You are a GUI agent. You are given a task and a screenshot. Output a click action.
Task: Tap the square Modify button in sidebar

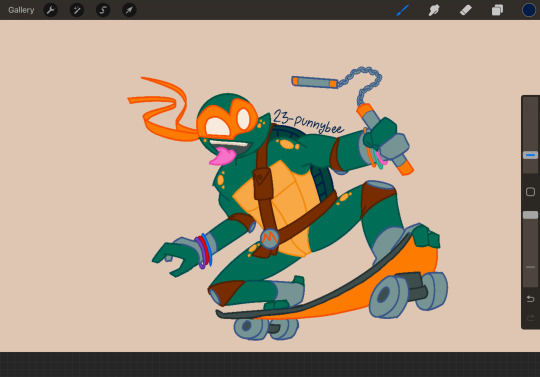pyautogui.click(x=530, y=192)
